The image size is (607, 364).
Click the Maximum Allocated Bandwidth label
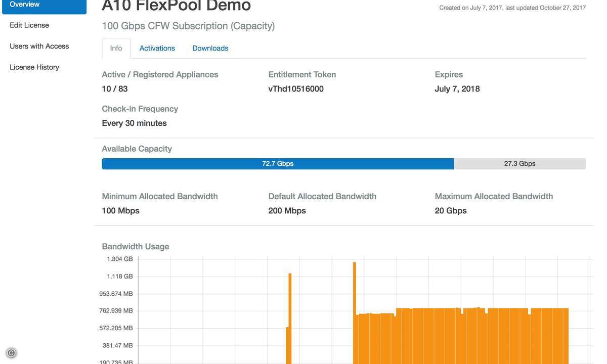point(494,196)
